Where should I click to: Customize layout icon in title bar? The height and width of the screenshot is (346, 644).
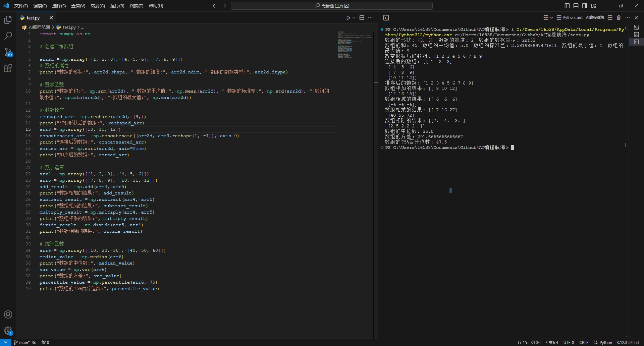tap(593, 6)
